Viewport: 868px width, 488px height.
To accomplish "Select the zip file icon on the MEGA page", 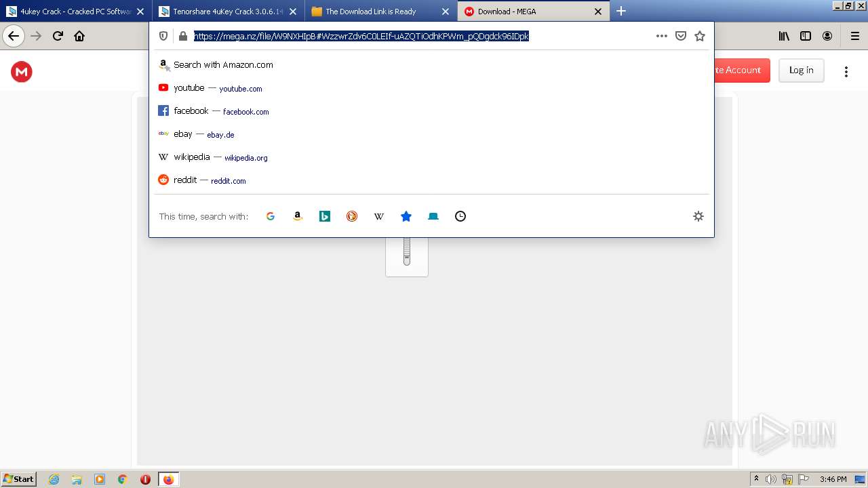I will (407, 256).
